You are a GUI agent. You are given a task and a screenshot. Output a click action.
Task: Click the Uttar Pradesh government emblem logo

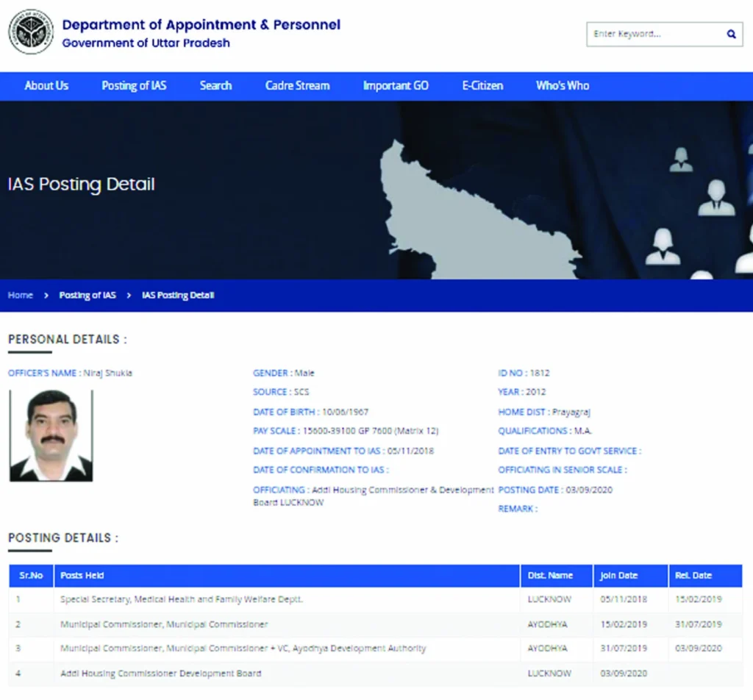click(x=31, y=32)
